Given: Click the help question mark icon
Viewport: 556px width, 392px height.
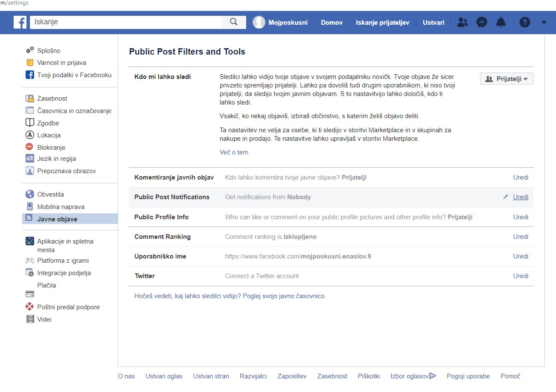Looking at the screenshot, I should pos(524,23).
